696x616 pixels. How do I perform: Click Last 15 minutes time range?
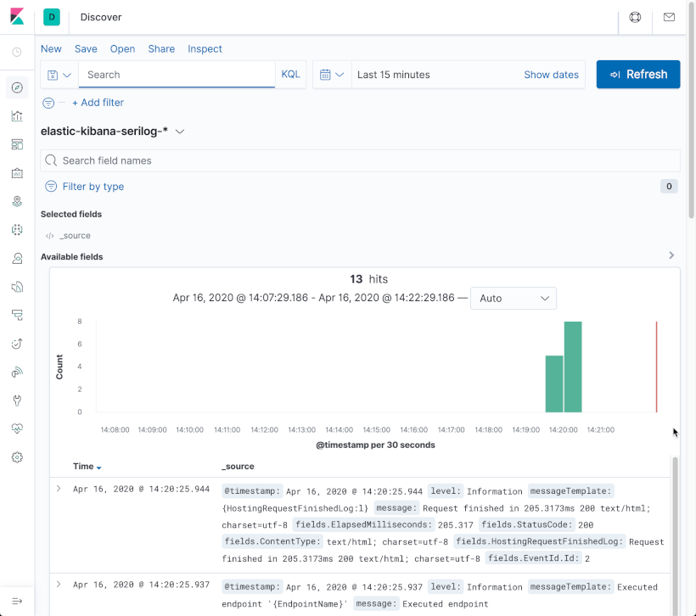tap(393, 75)
